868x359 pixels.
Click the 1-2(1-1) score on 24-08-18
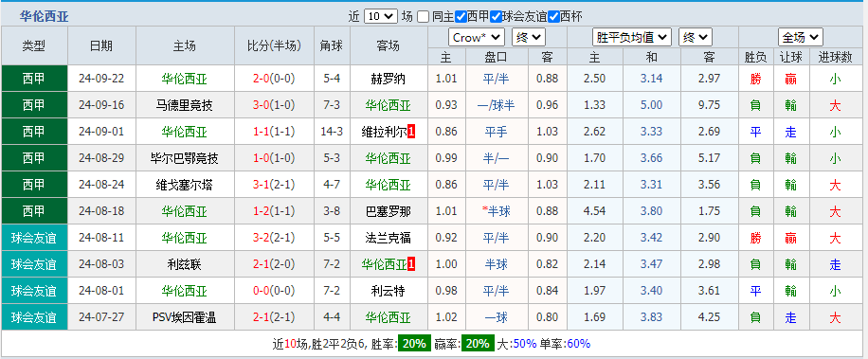(274, 211)
